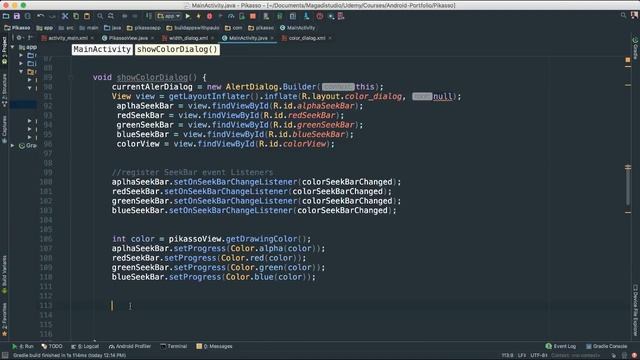Collapse the app module tree node
The height and width of the screenshot is (360, 640).
tap(13, 47)
